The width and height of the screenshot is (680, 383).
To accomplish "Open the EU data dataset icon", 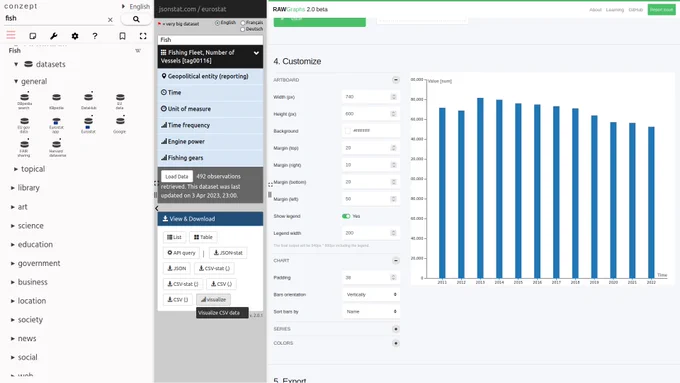I will click(x=120, y=101).
